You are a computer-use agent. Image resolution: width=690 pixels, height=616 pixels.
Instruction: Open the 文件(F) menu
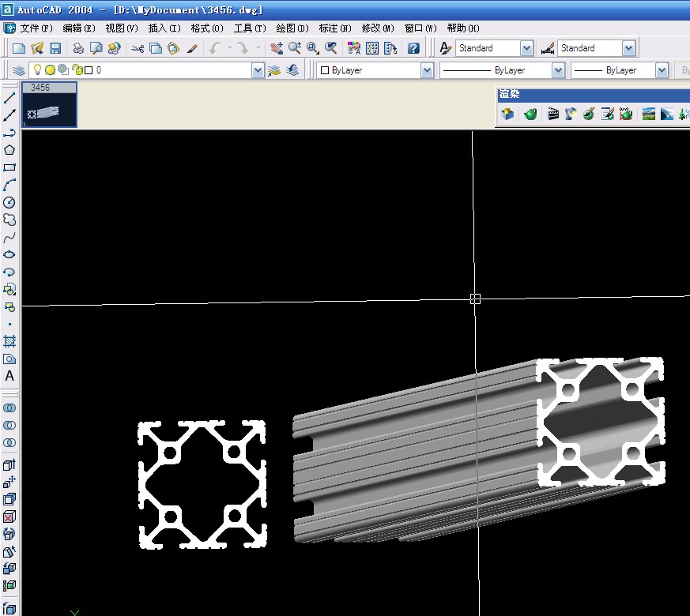coord(36,28)
